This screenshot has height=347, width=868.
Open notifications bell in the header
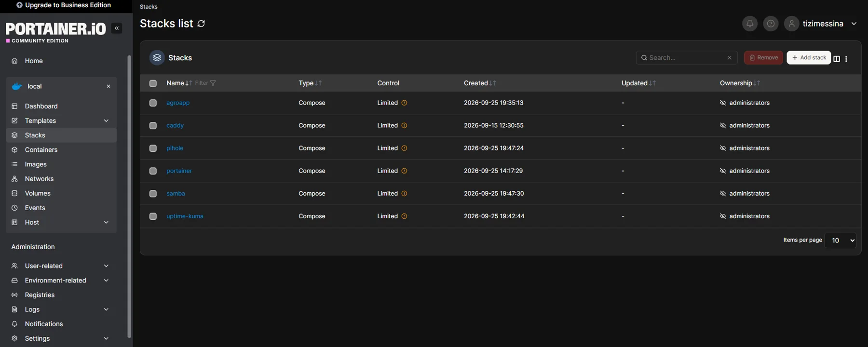[x=749, y=24]
